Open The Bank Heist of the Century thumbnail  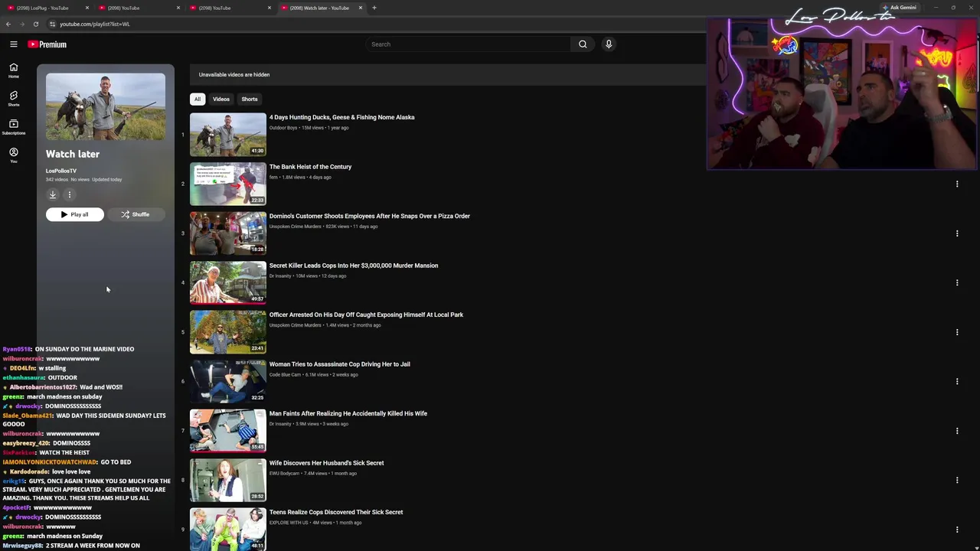point(228,184)
